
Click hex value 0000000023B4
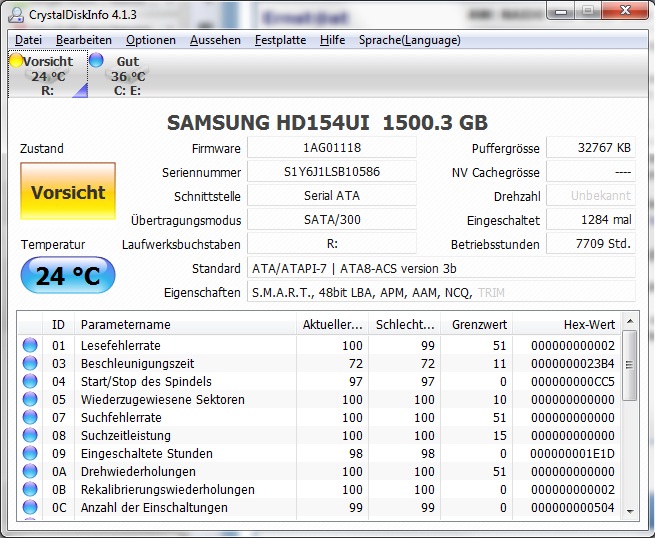[573, 363]
